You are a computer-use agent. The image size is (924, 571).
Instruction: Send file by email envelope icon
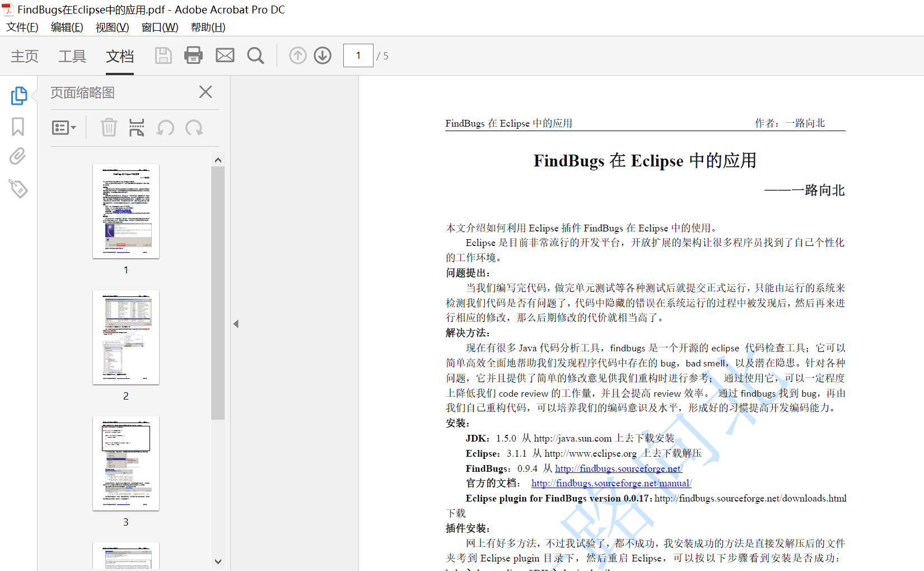[x=225, y=55]
